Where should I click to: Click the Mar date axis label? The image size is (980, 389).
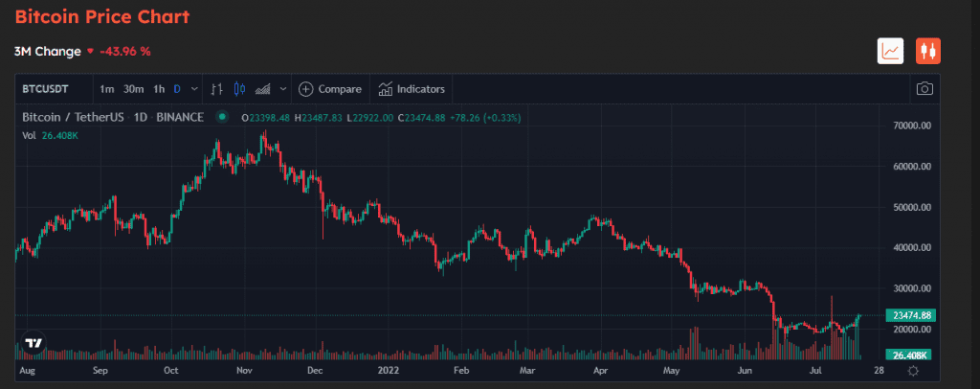(528, 370)
